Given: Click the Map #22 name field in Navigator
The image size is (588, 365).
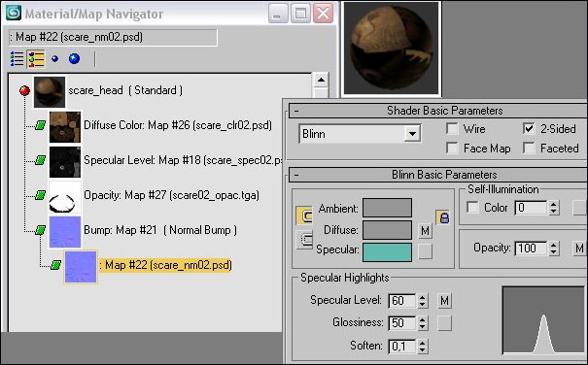Looking at the screenshot, I should (113, 38).
